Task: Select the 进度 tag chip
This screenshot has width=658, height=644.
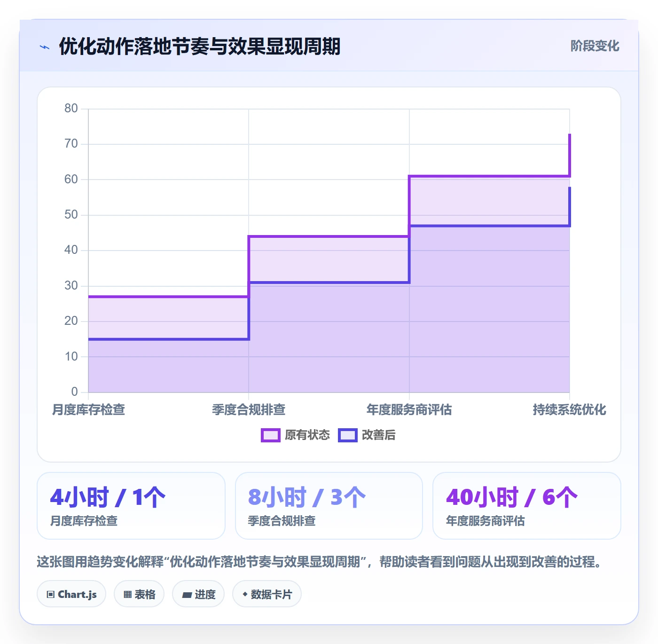Action: [198, 594]
